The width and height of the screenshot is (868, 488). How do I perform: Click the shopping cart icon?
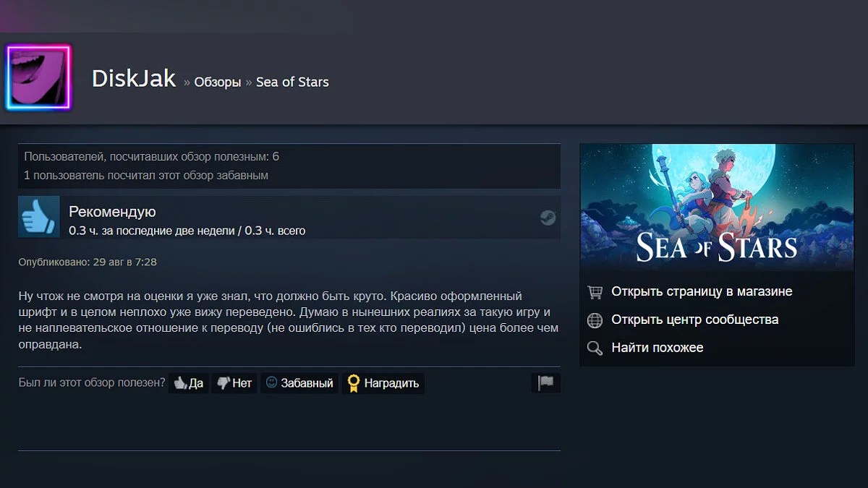595,292
